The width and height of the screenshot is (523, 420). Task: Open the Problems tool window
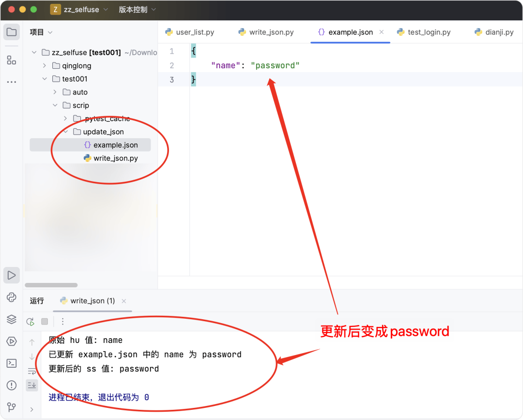(x=12, y=385)
